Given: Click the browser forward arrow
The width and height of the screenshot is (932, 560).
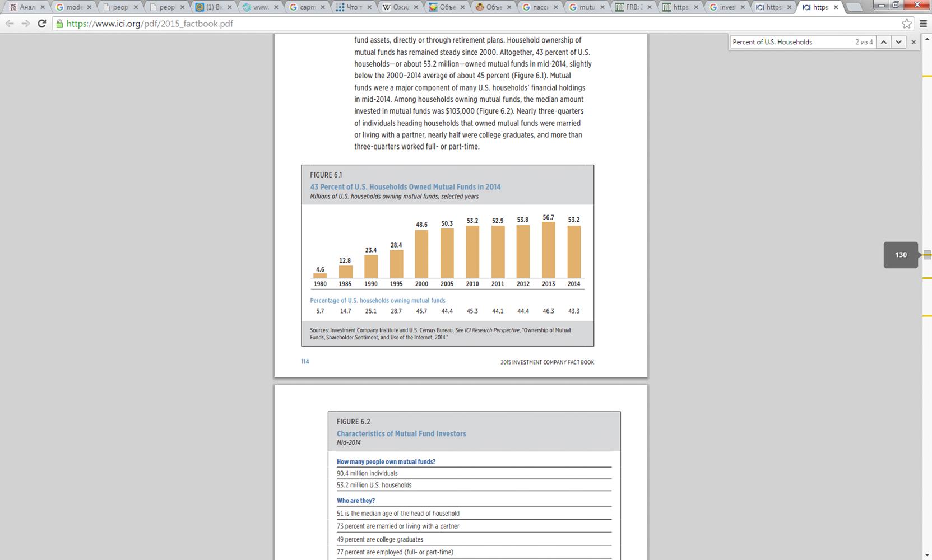Looking at the screenshot, I should (25, 24).
